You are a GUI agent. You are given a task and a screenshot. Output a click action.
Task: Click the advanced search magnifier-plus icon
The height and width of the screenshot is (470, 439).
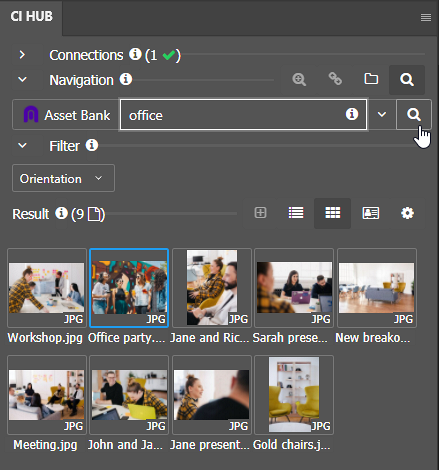[x=299, y=80]
